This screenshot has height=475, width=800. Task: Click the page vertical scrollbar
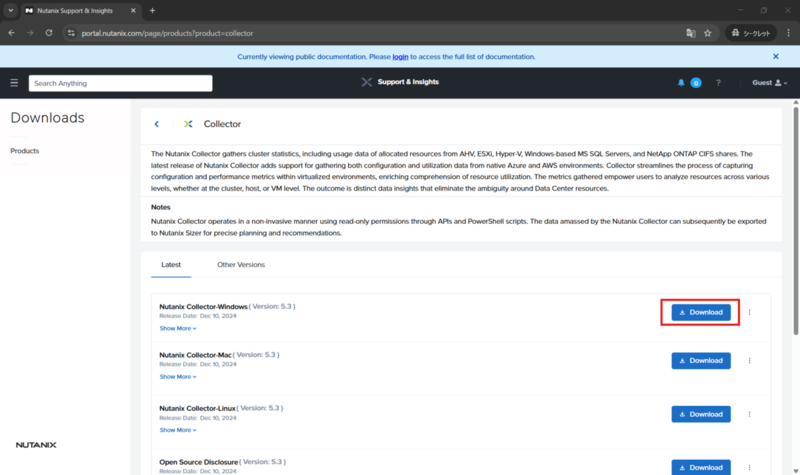(795, 220)
